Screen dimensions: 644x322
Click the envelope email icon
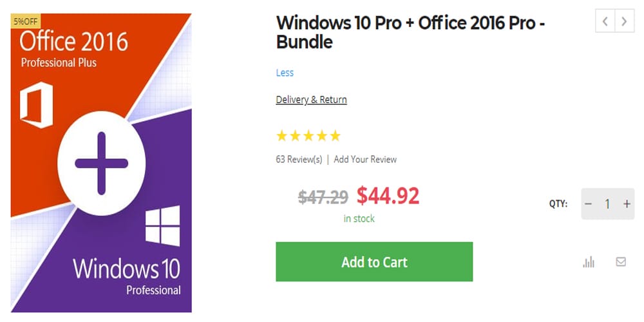(x=621, y=261)
